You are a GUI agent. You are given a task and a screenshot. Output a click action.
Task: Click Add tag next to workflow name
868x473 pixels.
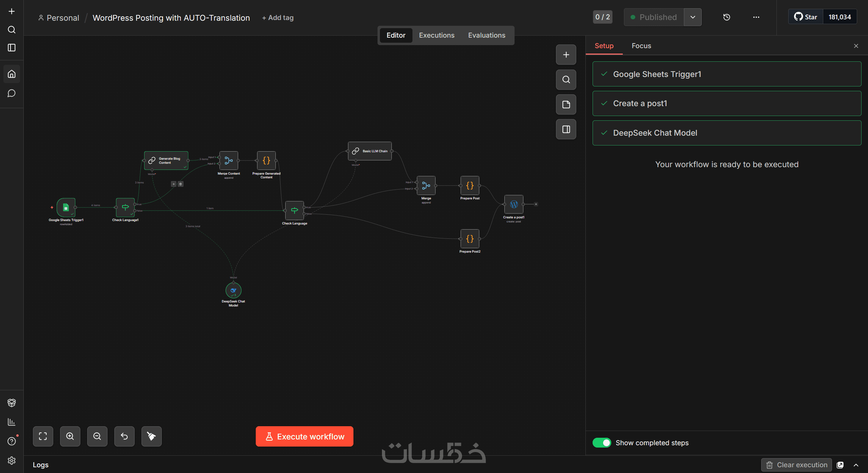pos(278,18)
